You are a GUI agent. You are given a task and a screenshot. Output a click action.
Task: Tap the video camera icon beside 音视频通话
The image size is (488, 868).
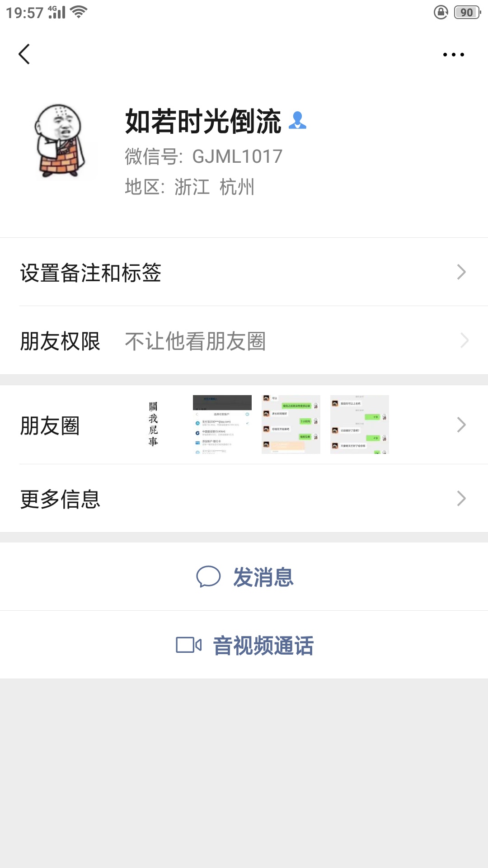[189, 645]
